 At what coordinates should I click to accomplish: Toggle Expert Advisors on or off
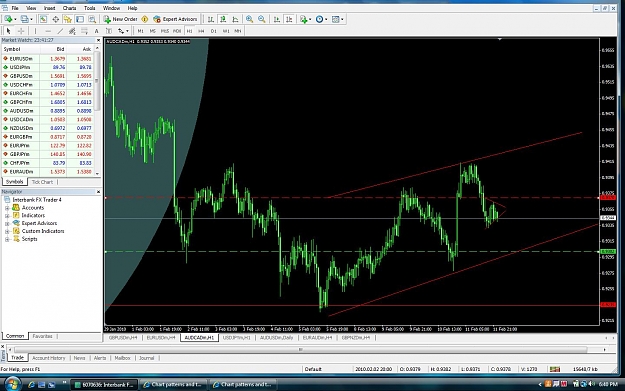(175, 19)
